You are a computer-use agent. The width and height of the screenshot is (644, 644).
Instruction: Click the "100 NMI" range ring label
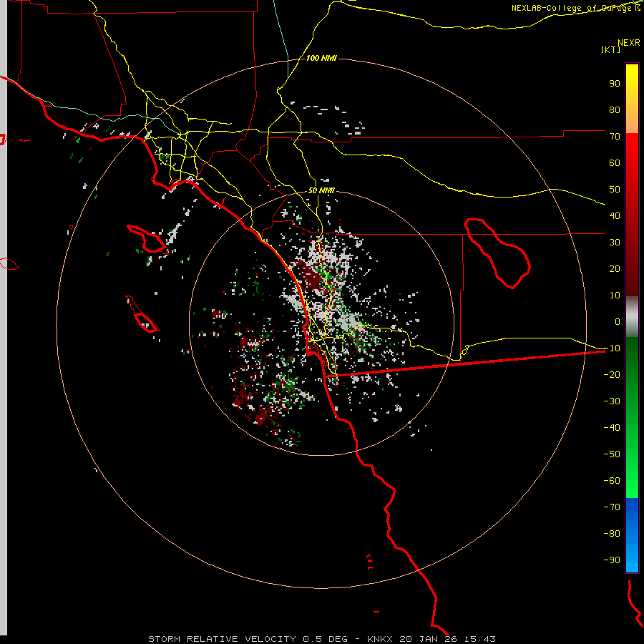[x=321, y=59]
